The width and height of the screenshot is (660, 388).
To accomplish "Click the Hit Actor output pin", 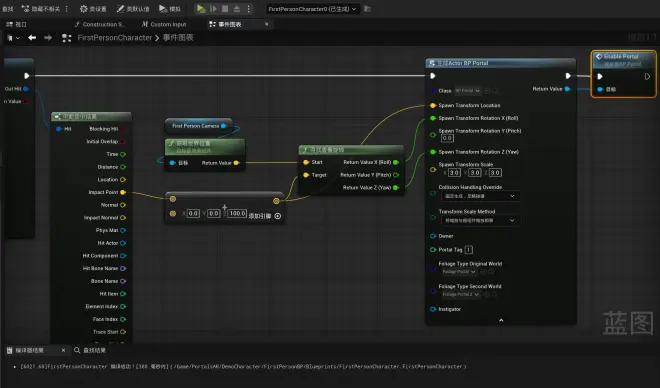I will coord(123,243).
